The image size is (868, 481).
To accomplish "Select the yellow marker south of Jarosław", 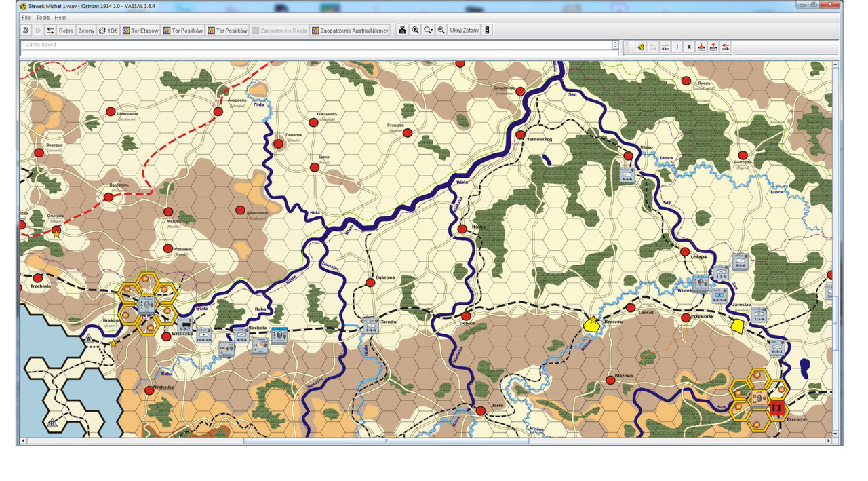I will [738, 326].
